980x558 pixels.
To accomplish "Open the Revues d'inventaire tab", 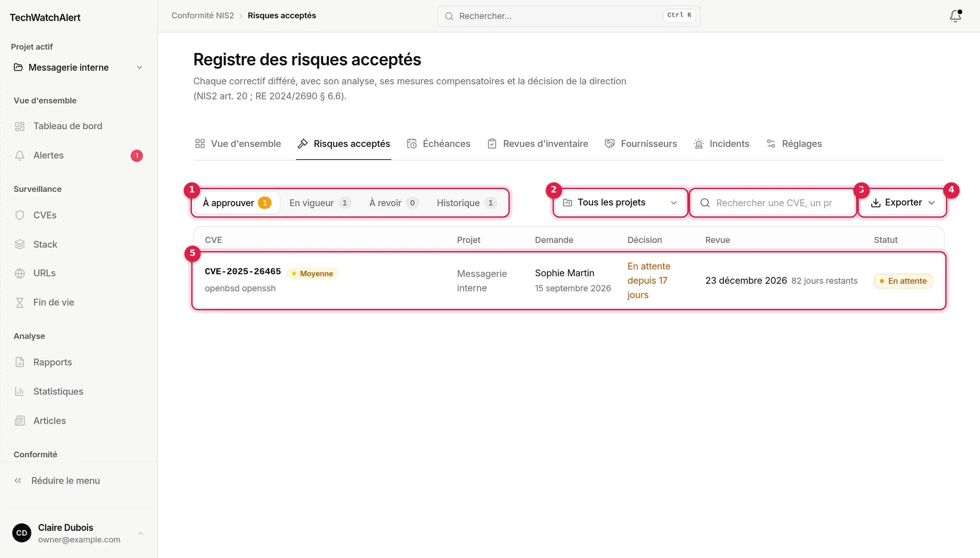I will [537, 143].
